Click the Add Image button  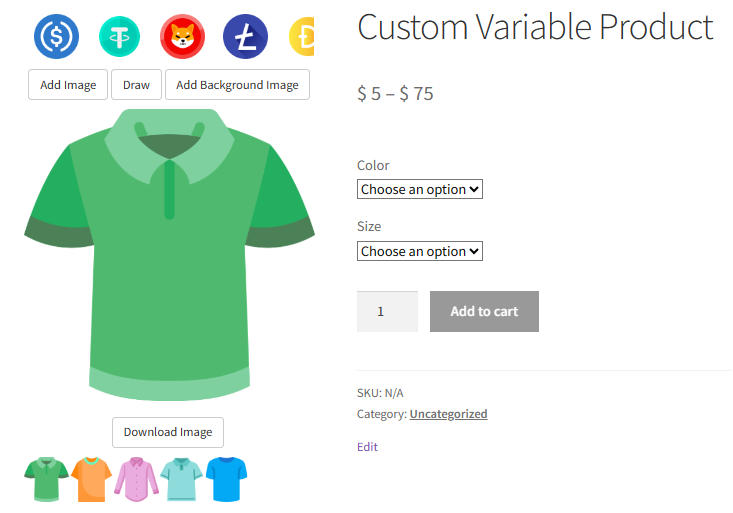tap(68, 85)
